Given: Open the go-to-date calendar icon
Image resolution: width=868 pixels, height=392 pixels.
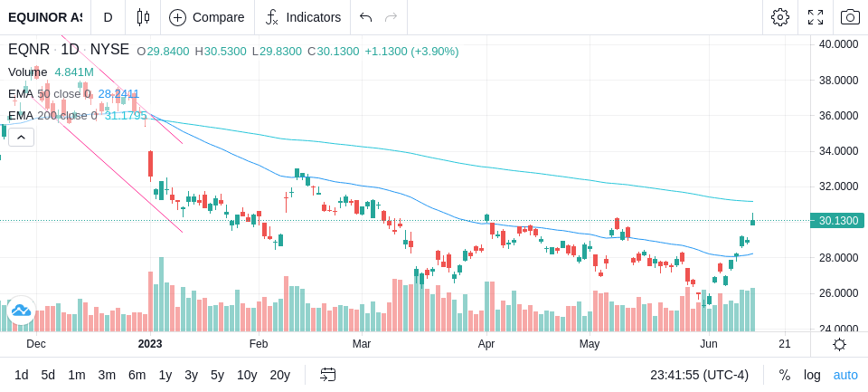Looking at the screenshot, I should coord(327,375).
